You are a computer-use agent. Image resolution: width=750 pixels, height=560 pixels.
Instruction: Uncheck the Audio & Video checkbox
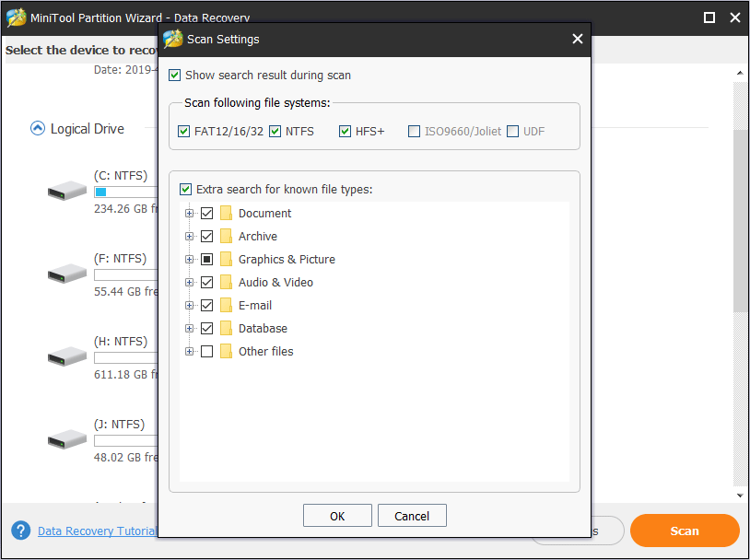point(206,282)
